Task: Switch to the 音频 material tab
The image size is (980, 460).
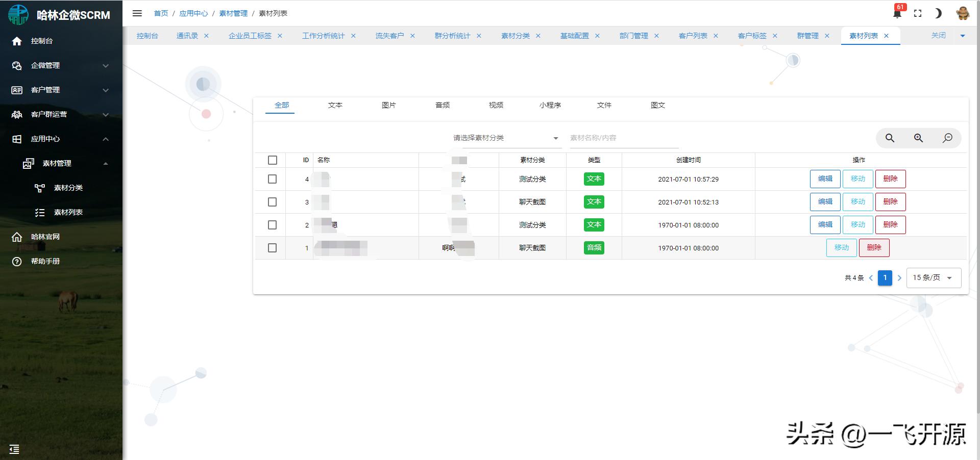Action: click(442, 105)
